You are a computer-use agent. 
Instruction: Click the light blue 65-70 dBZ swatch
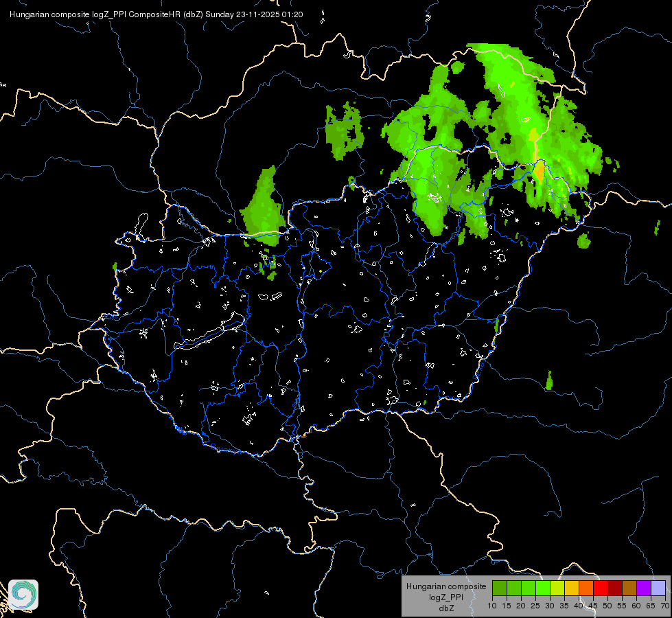click(658, 588)
